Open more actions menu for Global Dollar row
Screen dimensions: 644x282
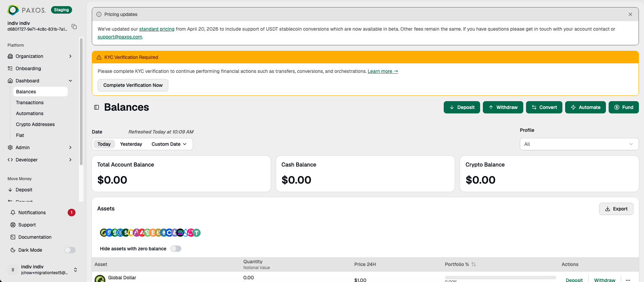tap(628, 280)
